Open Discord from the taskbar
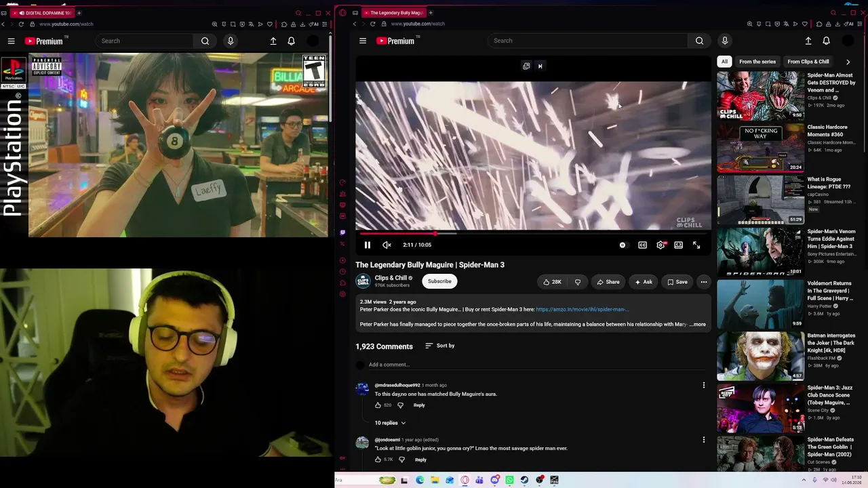 (x=495, y=480)
